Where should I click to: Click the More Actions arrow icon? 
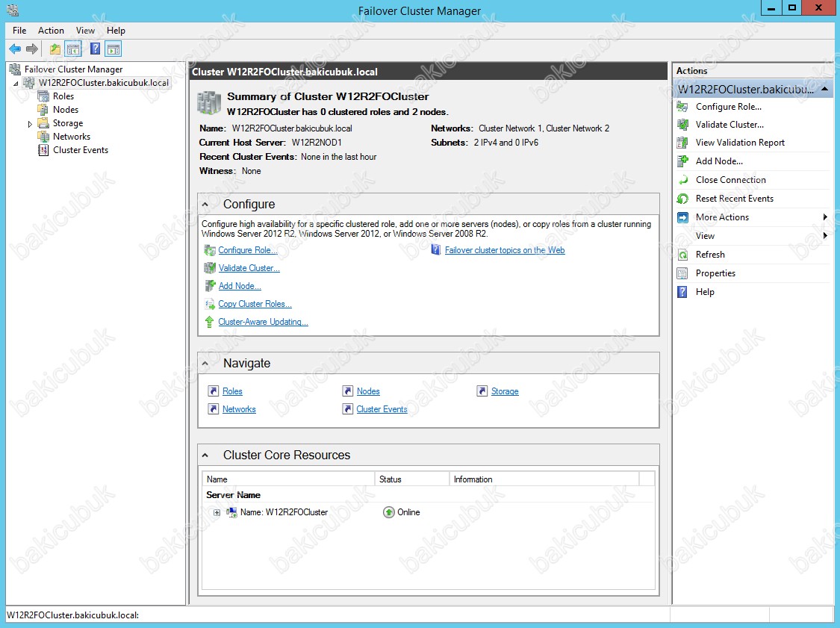682,217
